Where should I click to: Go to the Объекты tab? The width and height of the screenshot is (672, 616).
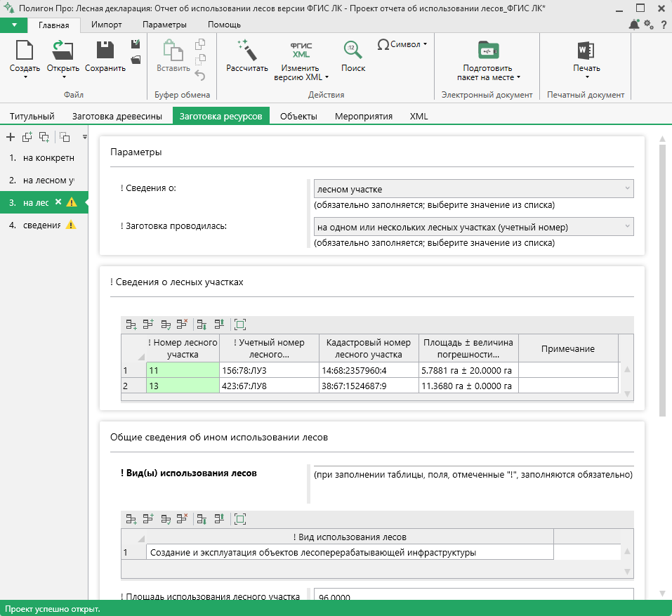click(x=298, y=116)
